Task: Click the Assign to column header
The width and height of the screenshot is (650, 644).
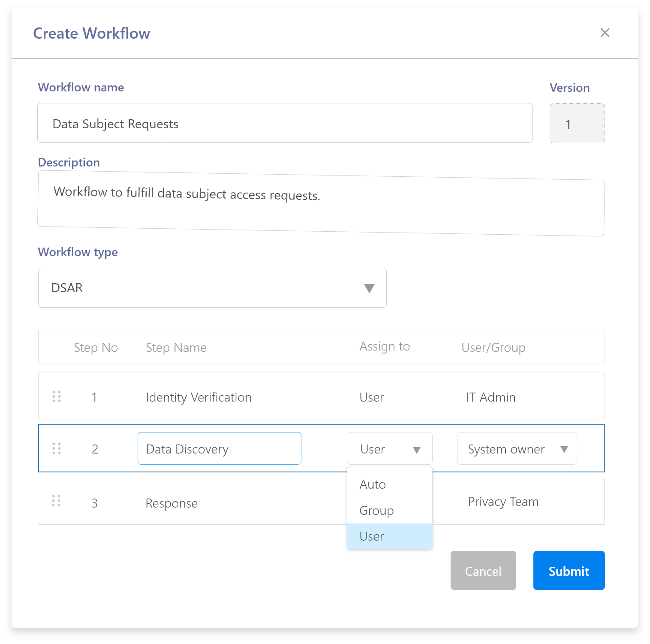Action: 385,346
